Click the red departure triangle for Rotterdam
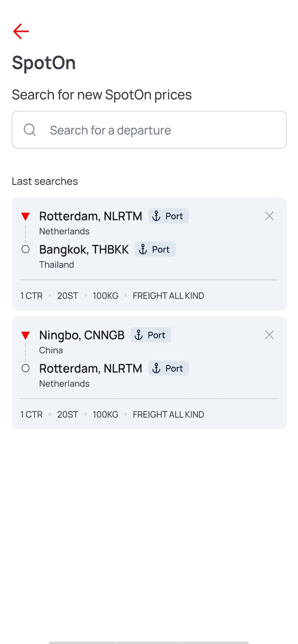 point(25,216)
